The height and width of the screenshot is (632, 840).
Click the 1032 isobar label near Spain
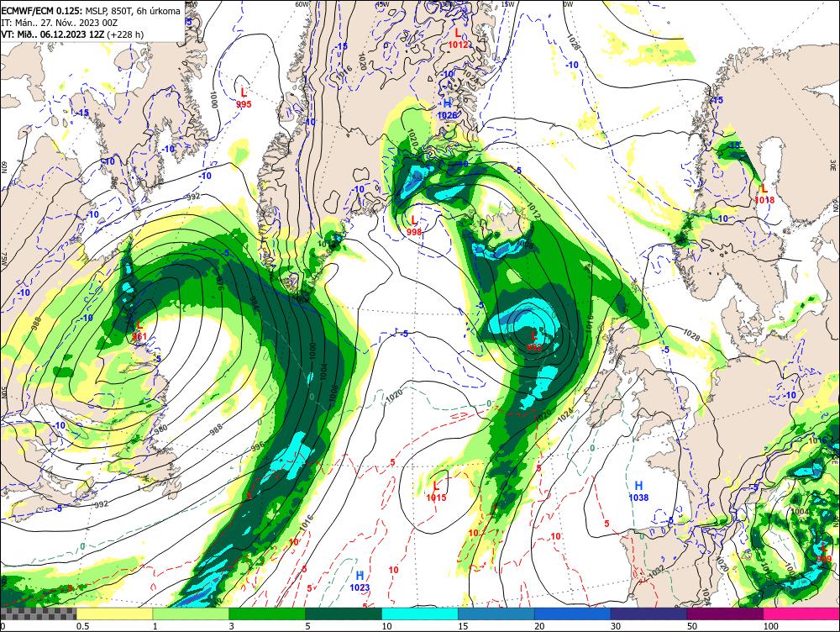[x=658, y=571]
